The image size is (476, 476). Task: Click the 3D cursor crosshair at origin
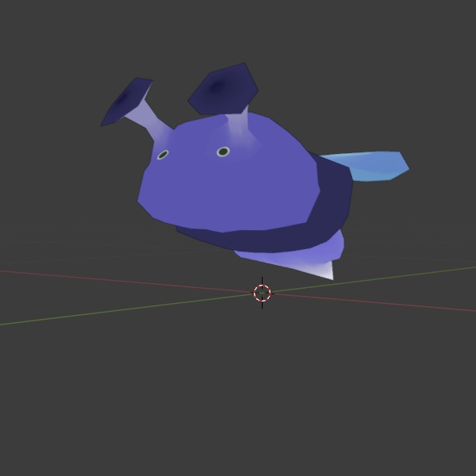(262, 293)
